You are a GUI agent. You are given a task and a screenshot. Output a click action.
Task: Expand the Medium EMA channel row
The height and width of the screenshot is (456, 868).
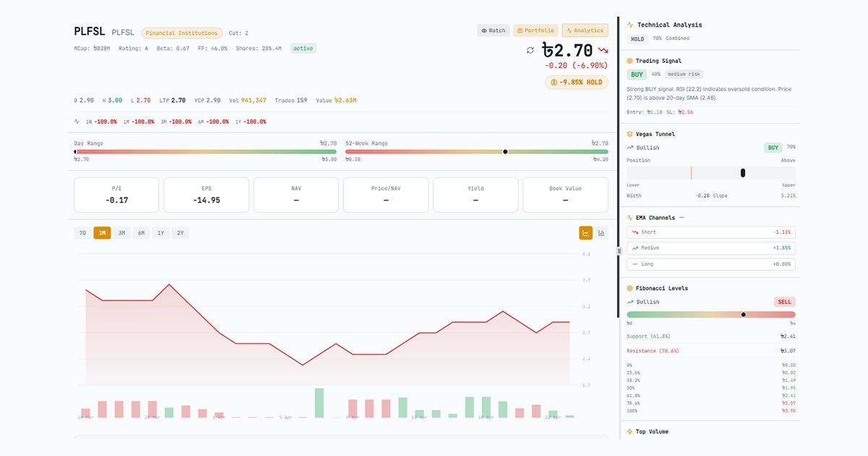712,248
